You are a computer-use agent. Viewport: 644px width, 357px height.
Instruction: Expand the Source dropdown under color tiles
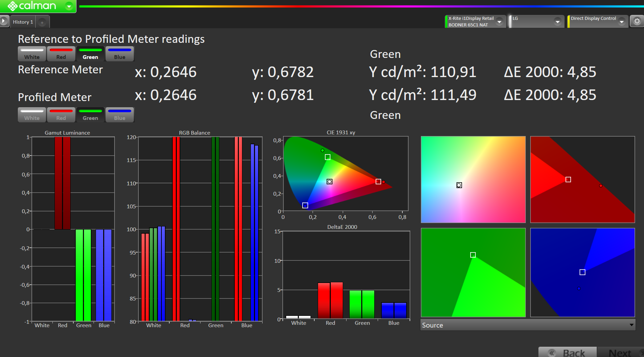528,325
